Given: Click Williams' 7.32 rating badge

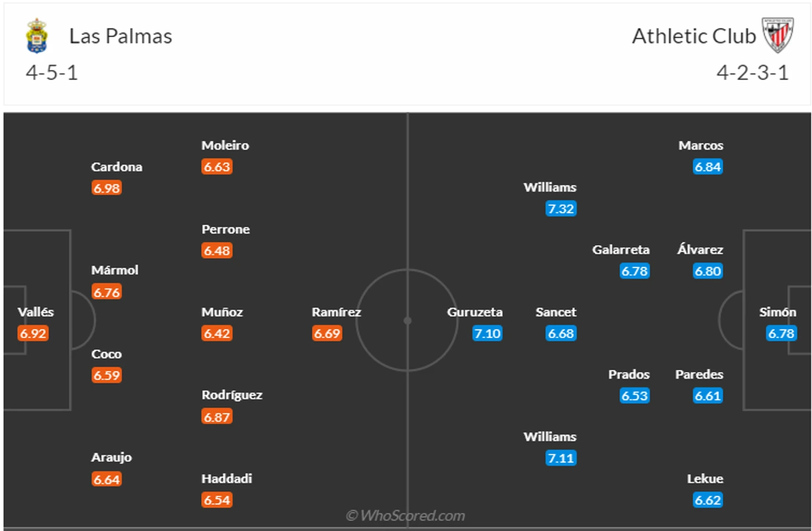Looking at the screenshot, I should pos(561,209).
